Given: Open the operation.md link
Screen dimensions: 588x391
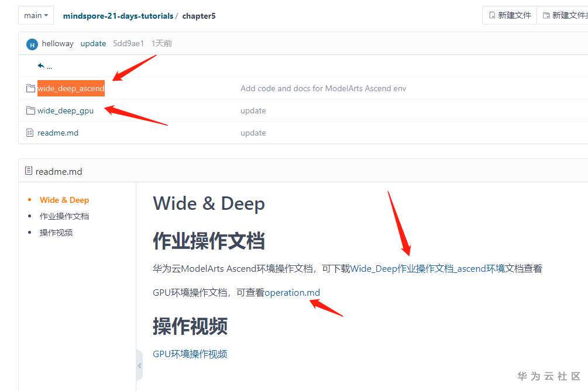Looking at the screenshot, I should [x=292, y=292].
